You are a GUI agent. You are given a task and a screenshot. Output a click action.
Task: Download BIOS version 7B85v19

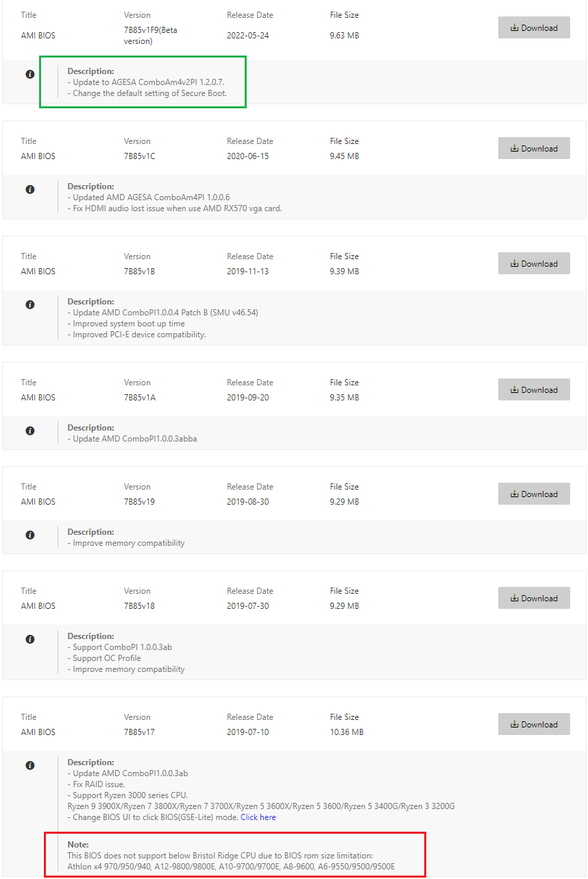point(534,494)
